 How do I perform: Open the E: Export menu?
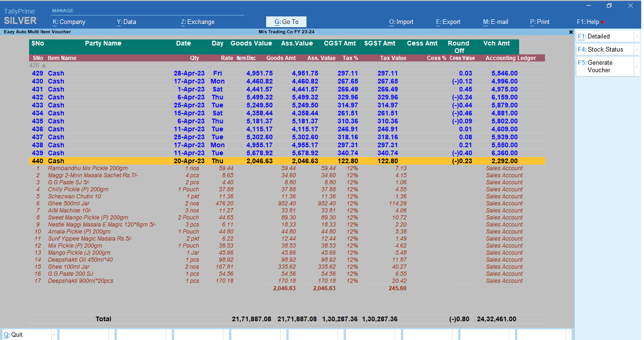(x=448, y=22)
